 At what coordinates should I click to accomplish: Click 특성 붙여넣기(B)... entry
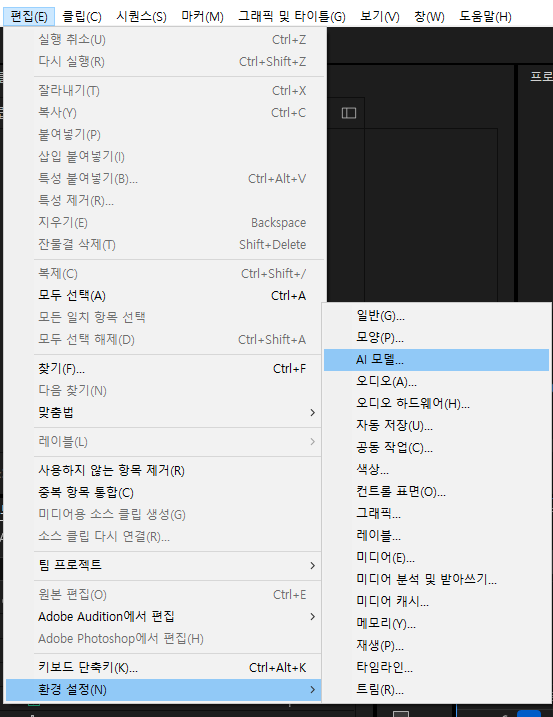[164, 178]
